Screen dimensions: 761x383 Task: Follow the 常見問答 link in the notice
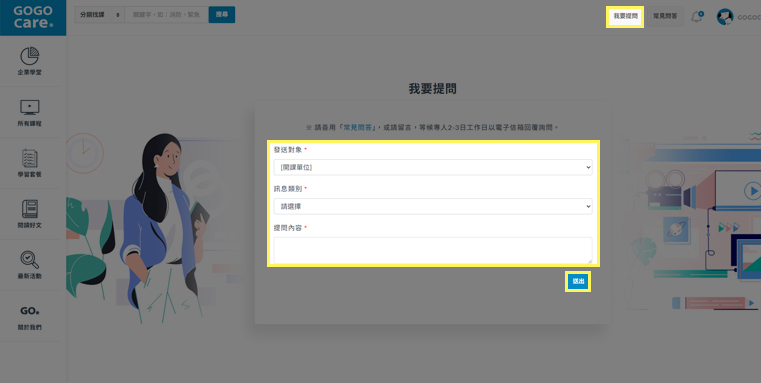[x=358, y=128]
